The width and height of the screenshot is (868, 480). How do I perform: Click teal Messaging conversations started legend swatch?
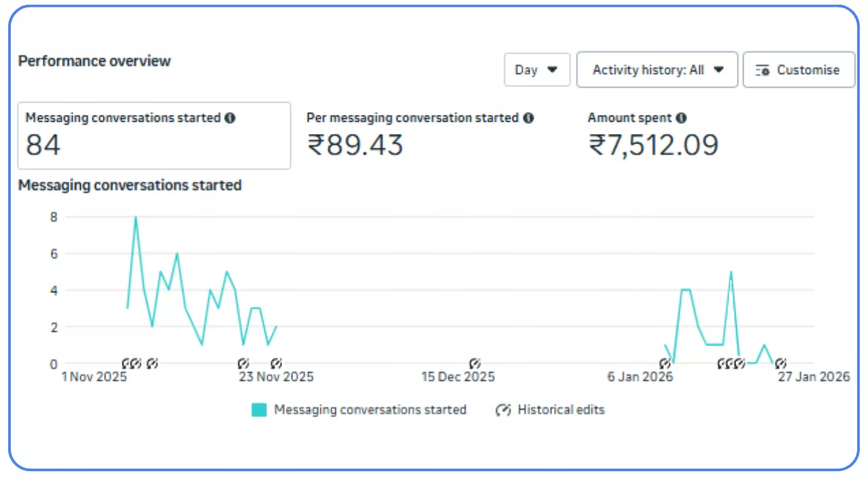click(x=259, y=410)
